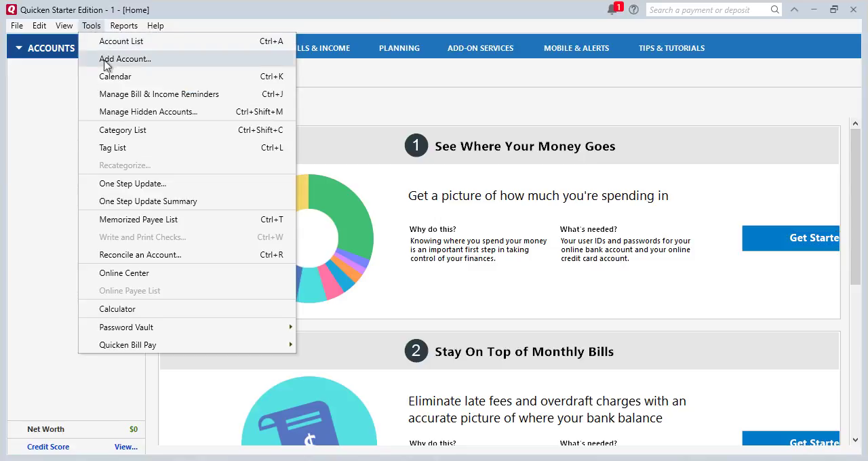Image resolution: width=868 pixels, height=461 pixels.
Task: Open the Reports menu
Action: (123, 26)
